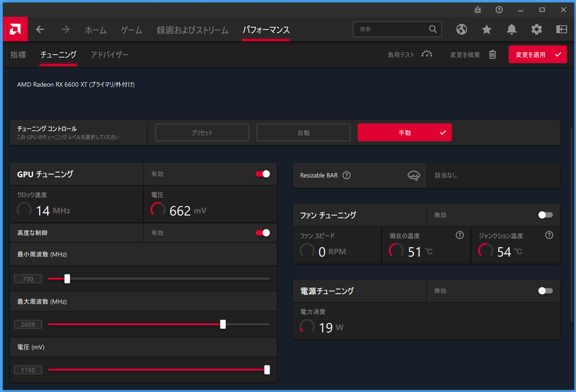
Task: Click 該当なし Resizable BAR status
Action: coord(446,175)
